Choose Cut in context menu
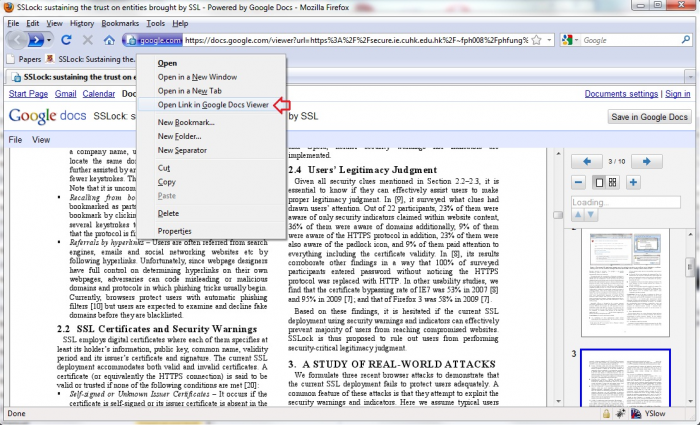 (211, 168)
